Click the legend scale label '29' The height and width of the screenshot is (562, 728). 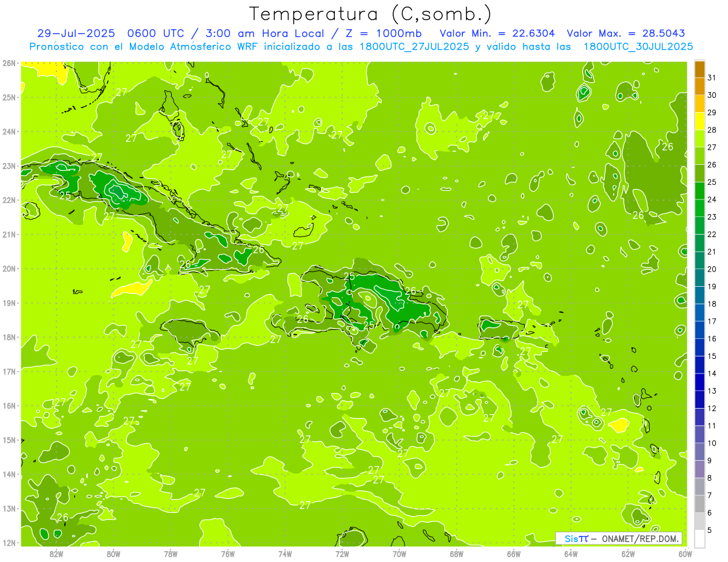click(712, 113)
